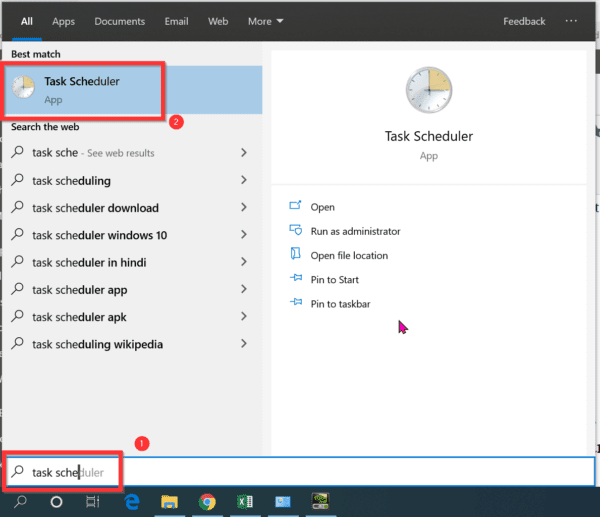Click search icon beside 'task scheduler apk'
This screenshot has height=517, width=600.
(17, 316)
